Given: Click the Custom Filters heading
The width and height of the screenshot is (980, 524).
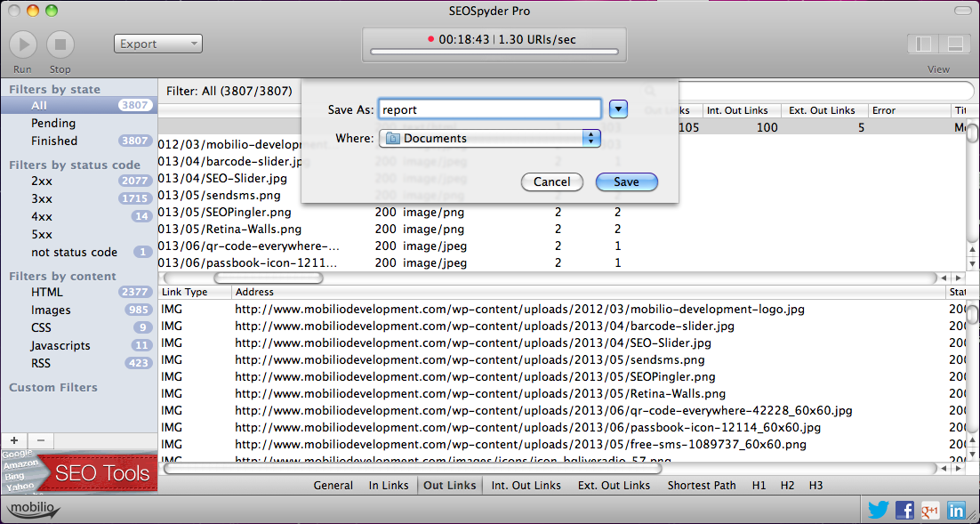Looking at the screenshot, I should (x=53, y=388).
